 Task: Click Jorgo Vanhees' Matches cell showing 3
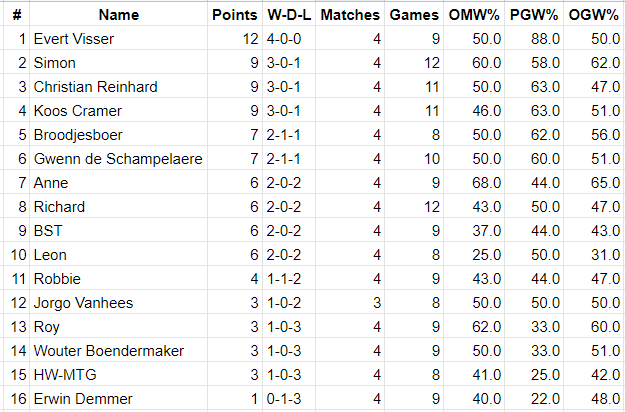[x=350, y=302]
